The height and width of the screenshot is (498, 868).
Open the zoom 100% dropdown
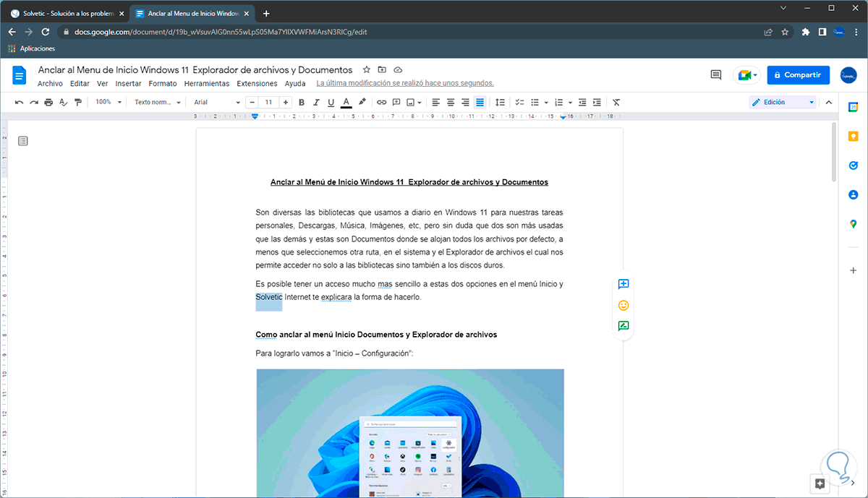pos(109,103)
